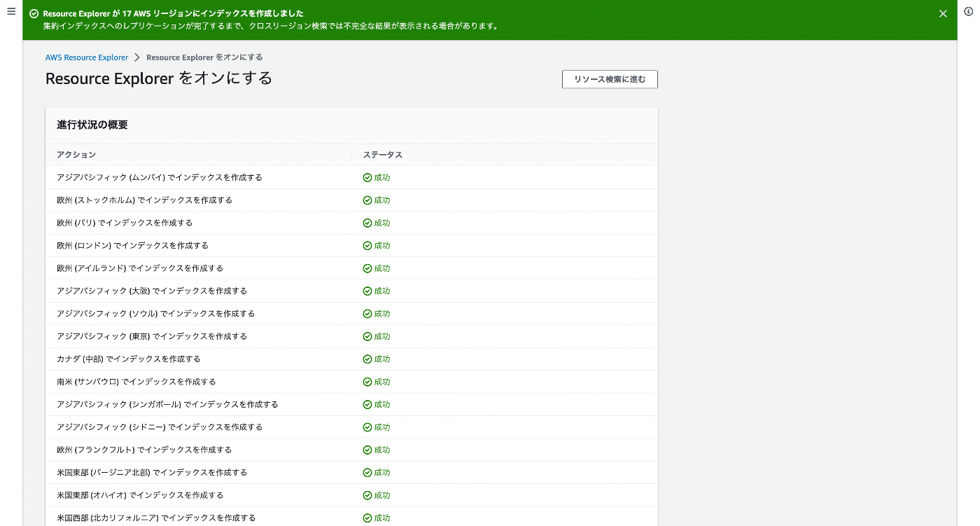Click the success checkmark icon in banner

[x=34, y=13]
